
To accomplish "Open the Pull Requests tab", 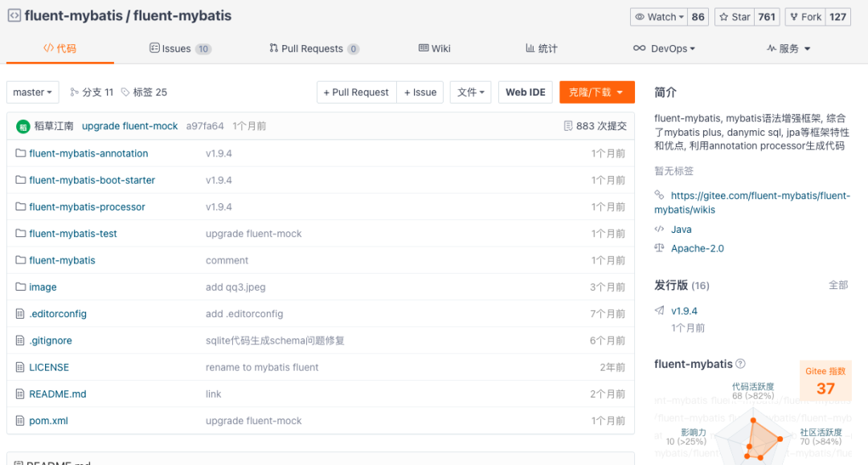I will (x=314, y=49).
